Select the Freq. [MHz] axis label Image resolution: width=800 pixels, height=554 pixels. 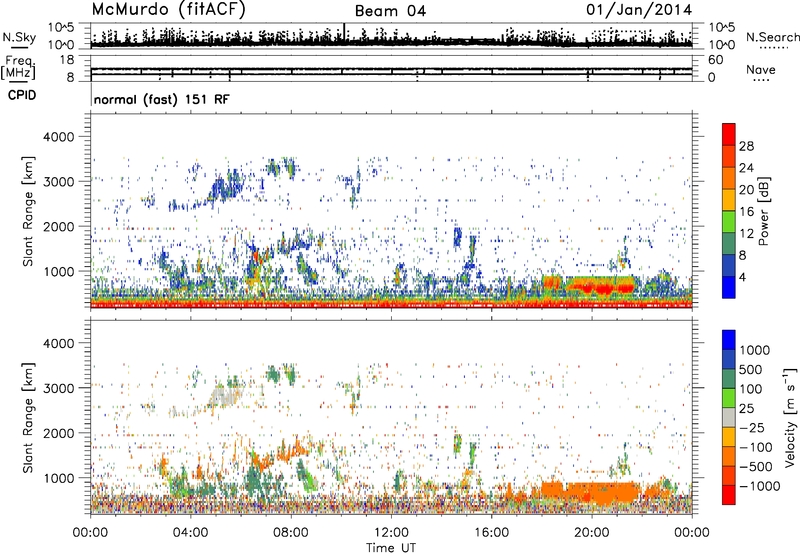click(x=18, y=67)
